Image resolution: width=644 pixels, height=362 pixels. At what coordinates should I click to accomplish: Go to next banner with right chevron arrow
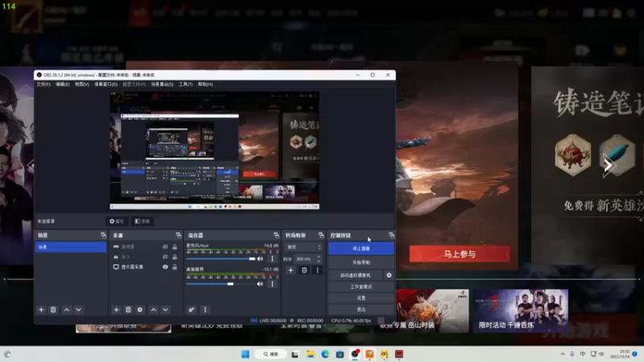(x=609, y=166)
